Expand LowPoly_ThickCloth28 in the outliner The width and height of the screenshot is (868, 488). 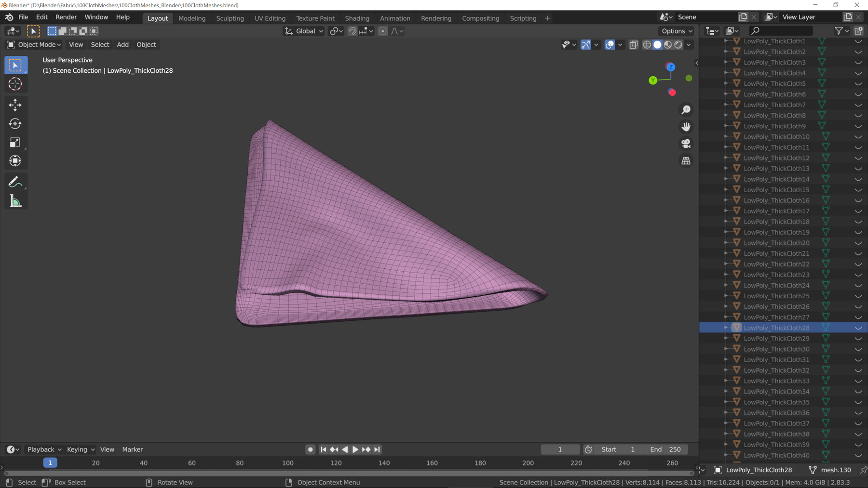726,328
